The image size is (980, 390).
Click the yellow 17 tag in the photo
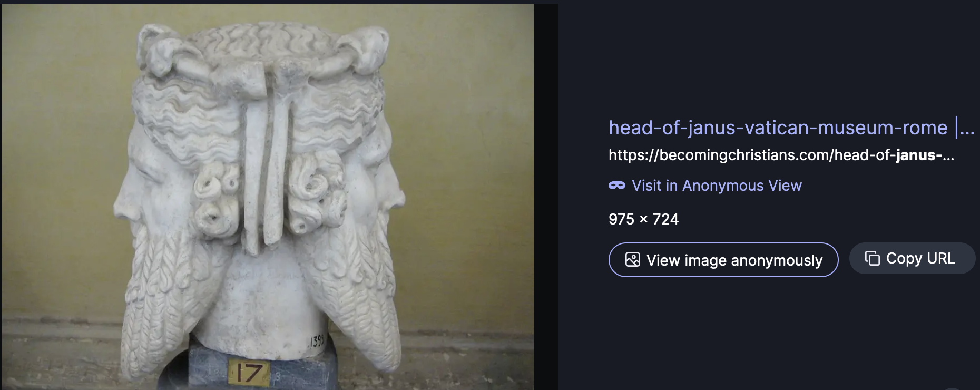[249, 373]
